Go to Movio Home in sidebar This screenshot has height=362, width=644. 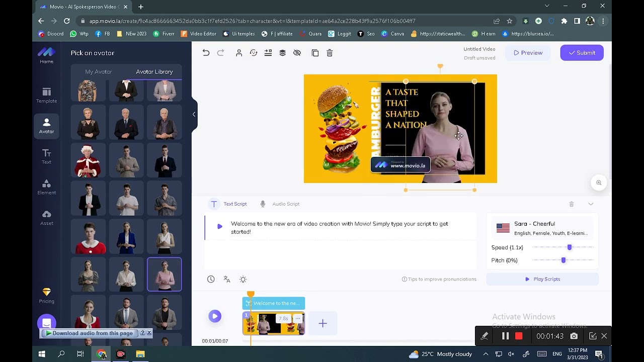pos(46,55)
